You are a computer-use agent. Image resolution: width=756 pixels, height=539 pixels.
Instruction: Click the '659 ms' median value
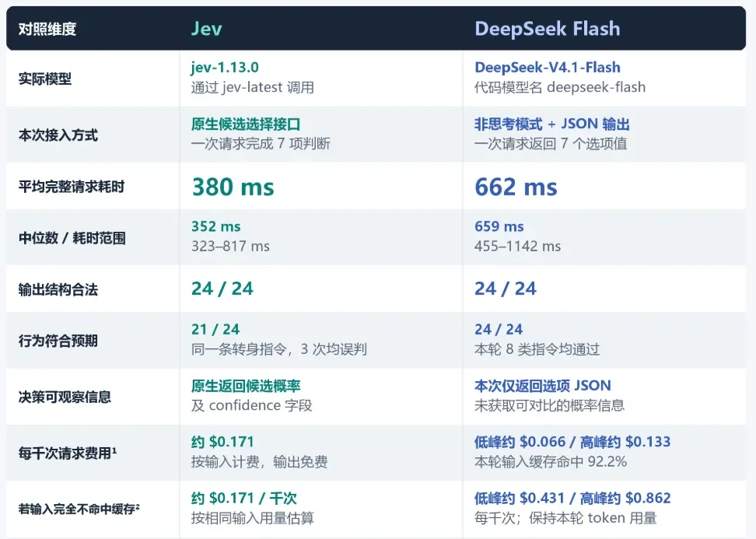pyautogui.click(x=499, y=226)
